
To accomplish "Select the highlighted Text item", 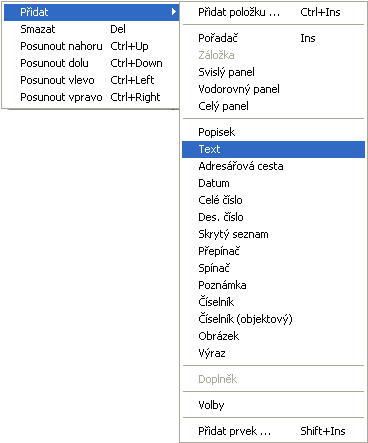I will click(x=273, y=149).
